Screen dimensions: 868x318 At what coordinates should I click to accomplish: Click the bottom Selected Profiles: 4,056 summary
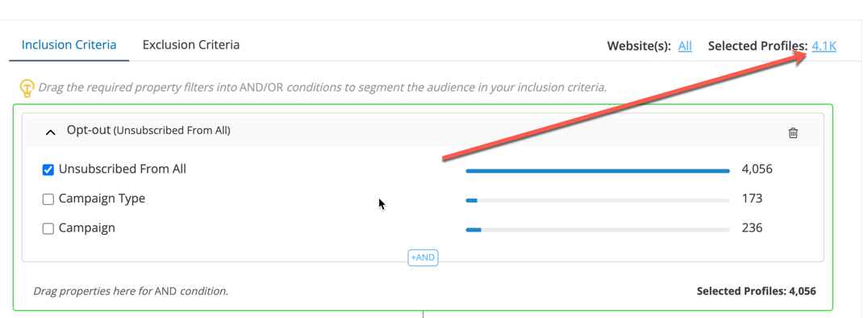tap(756, 291)
